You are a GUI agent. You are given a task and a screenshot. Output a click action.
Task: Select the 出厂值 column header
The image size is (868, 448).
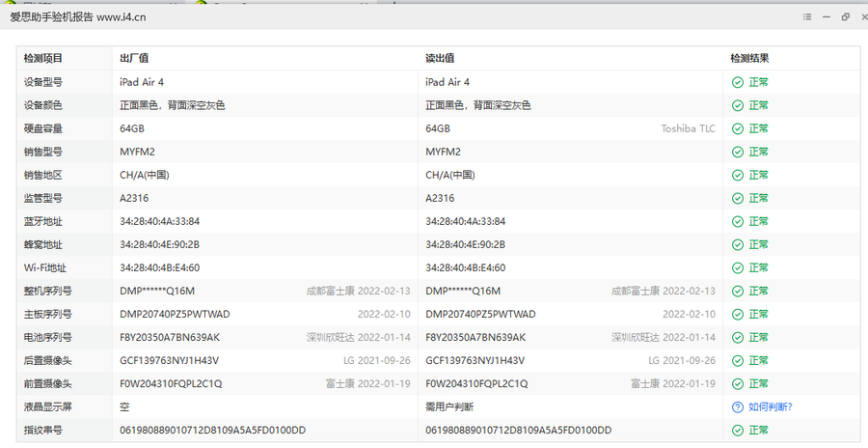134,58
